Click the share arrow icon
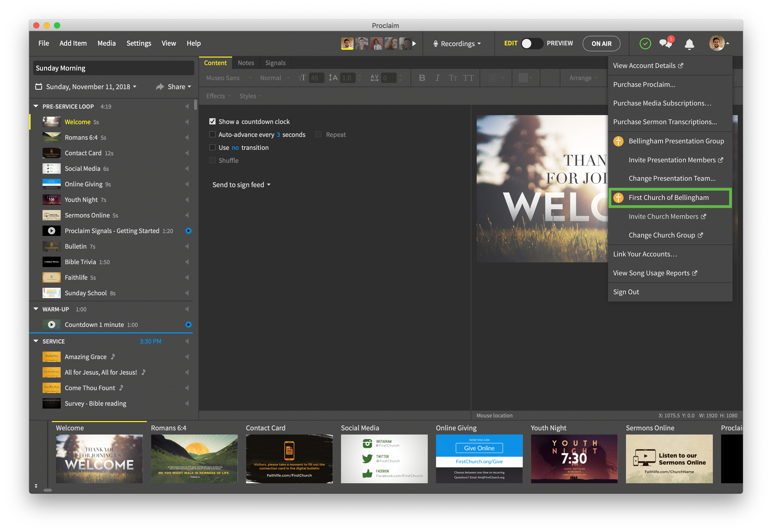Image resolution: width=772 pixels, height=532 pixels. click(x=160, y=87)
